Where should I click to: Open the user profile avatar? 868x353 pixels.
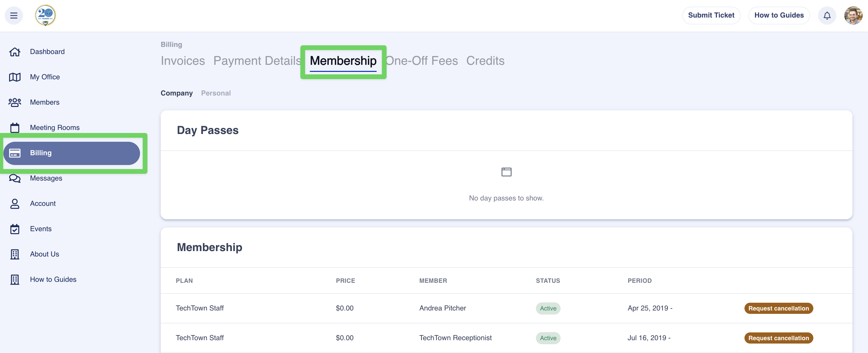[x=853, y=16]
